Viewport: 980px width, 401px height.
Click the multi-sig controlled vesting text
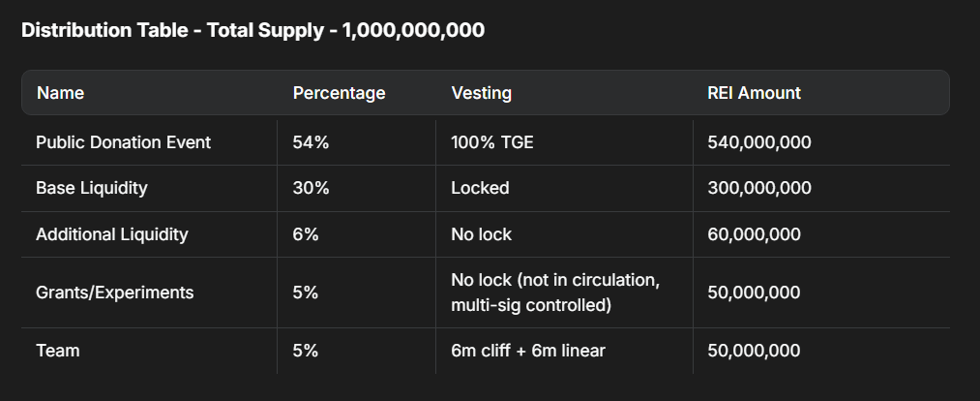[530, 305]
